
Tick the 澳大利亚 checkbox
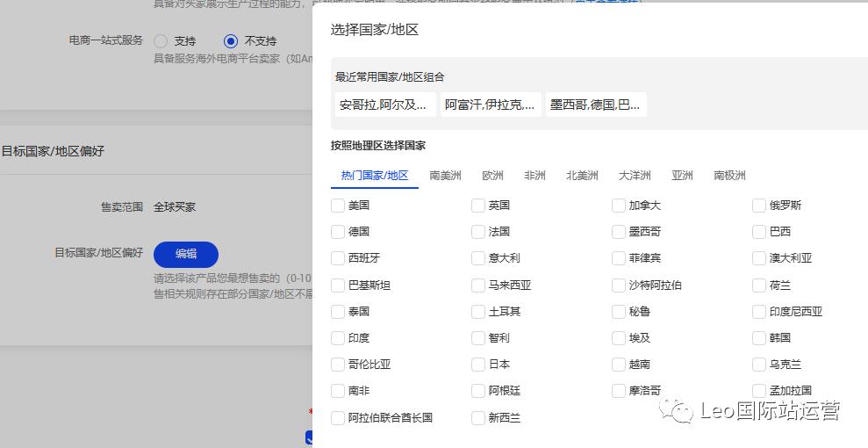(x=759, y=258)
